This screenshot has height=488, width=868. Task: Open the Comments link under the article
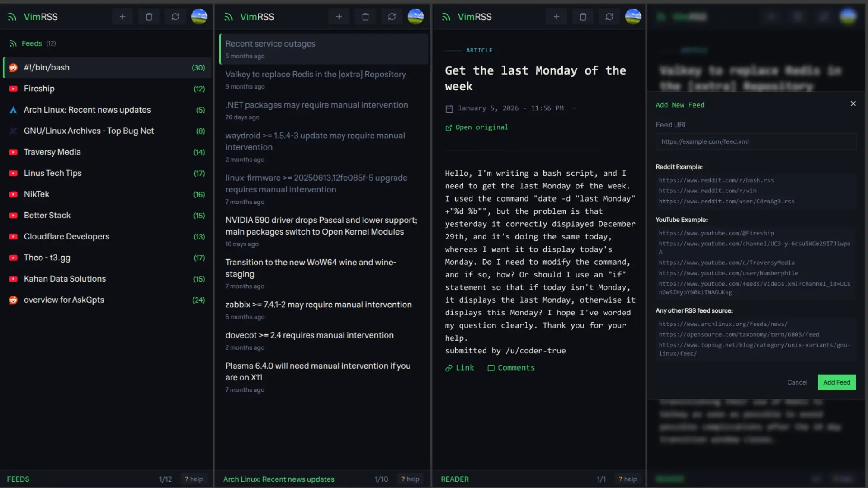pyautogui.click(x=511, y=368)
